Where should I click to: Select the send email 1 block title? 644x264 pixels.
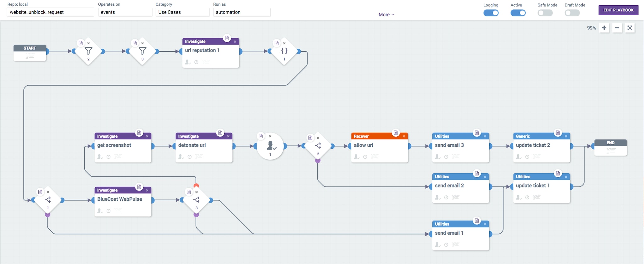coord(449,233)
